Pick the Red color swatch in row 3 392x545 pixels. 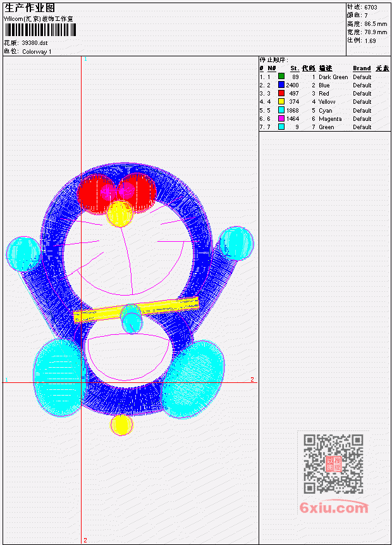(x=281, y=93)
